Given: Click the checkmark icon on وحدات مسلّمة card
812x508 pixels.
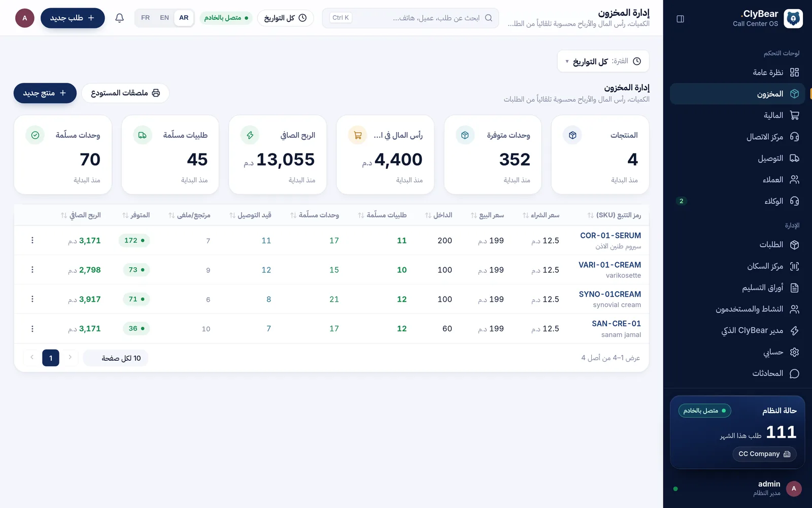Looking at the screenshot, I should (35, 135).
